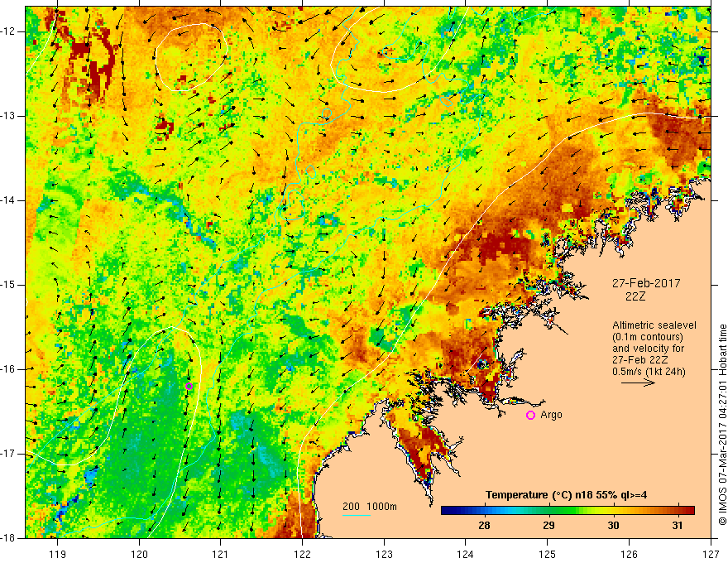Click longitude axis label 123
Screen dimensions: 728x563
click(x=384, y=554)
